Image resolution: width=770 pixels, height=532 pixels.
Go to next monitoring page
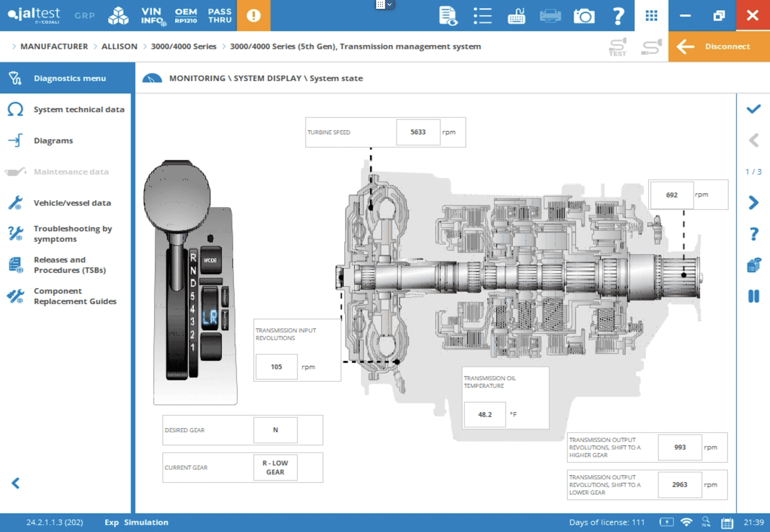coord(753,203)
